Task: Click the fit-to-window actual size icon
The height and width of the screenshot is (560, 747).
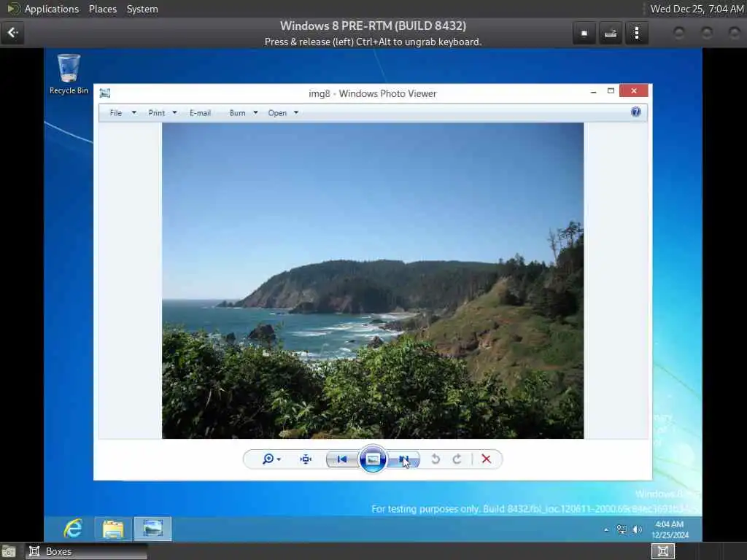Action: point(306,459)
